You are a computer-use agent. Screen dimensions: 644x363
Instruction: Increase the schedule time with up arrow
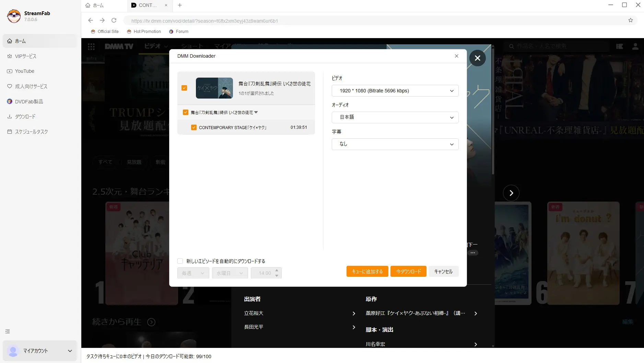tap(277, 270)
